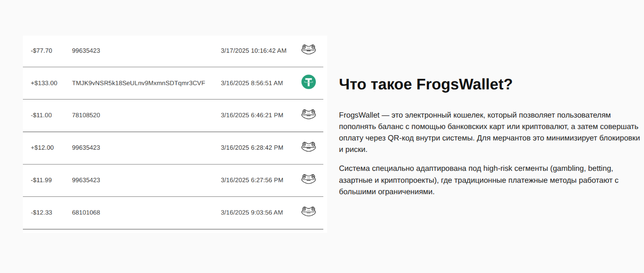This screenshot has height=273, width=644.
Task: Select the -$77.70 transaction amount
Action: pyautogui.click(x=41, y=51)
